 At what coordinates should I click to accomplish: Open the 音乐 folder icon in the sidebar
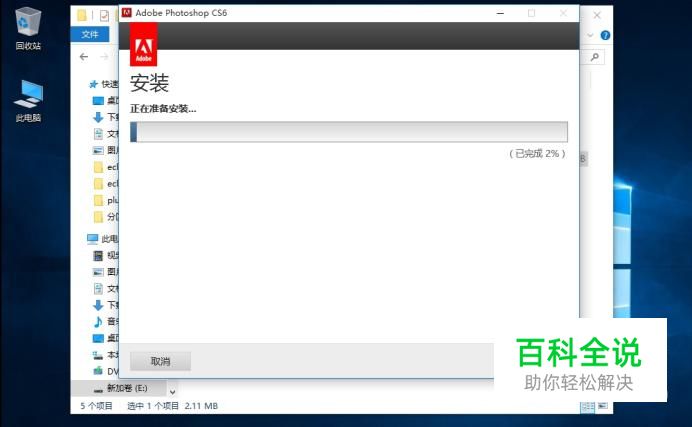[98, 322]
